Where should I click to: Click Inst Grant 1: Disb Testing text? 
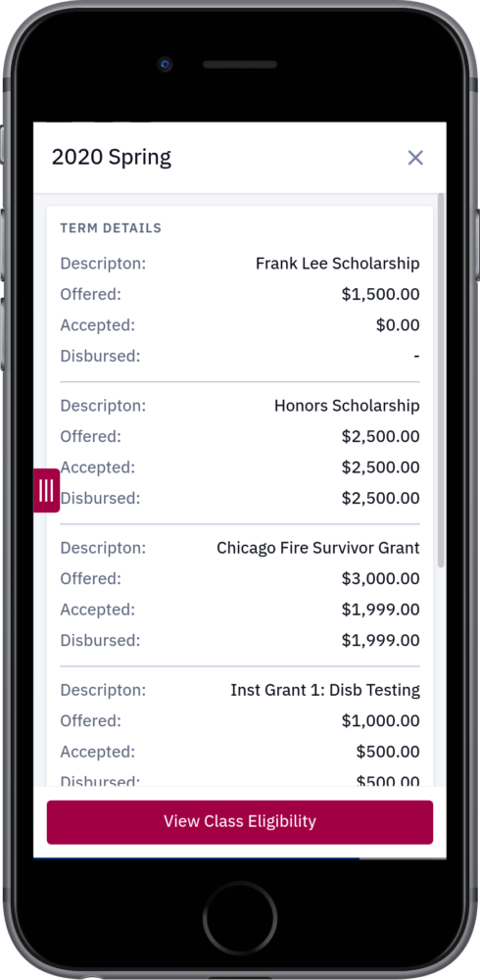point(325,691)
